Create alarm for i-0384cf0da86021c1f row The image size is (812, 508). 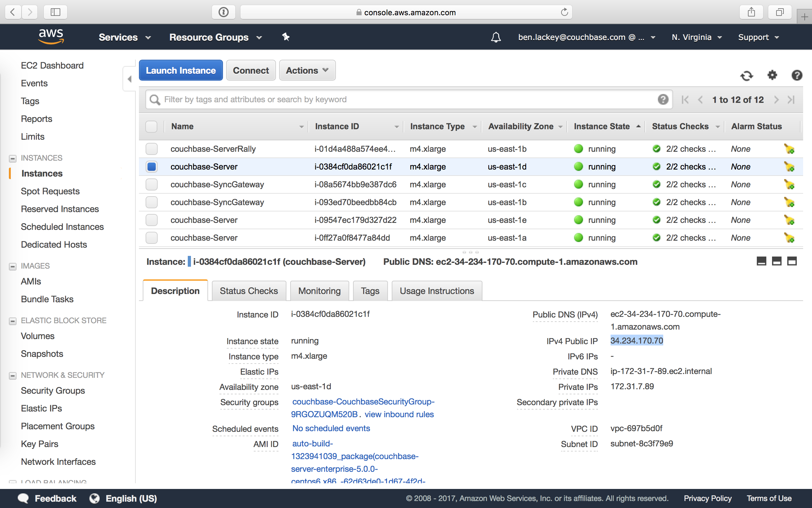(x=789, y=167)
